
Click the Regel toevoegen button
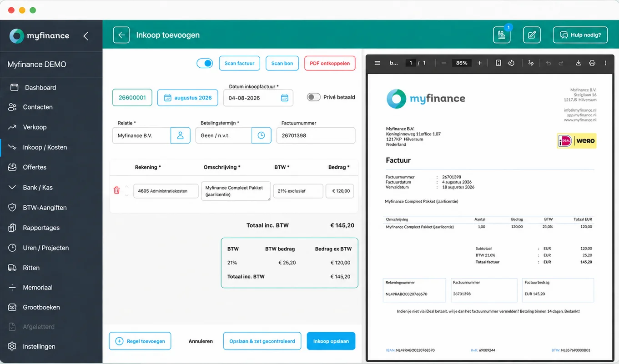click(140, 341)
